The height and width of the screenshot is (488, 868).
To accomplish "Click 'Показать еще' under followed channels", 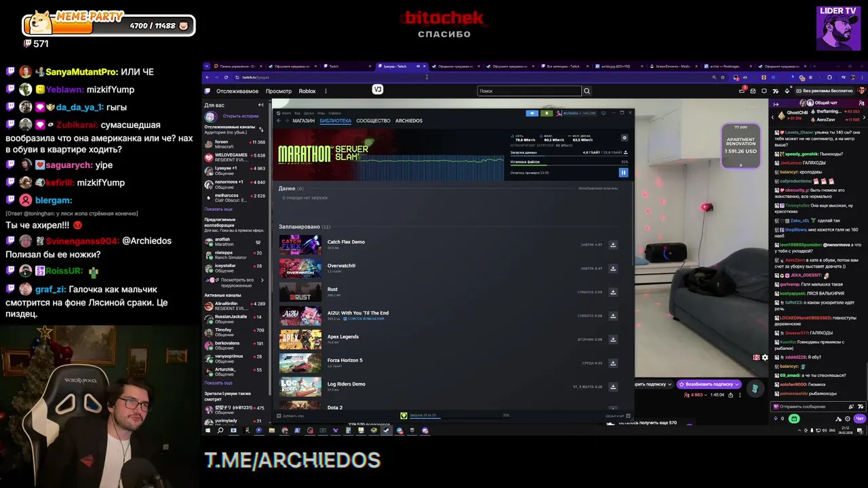I will [218, 209].
